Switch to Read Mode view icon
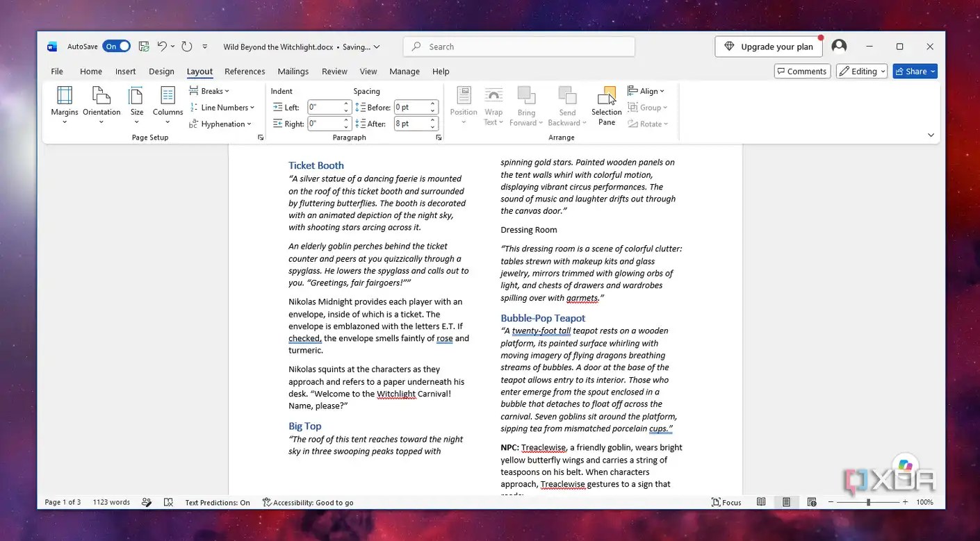This screenshot has height=541, width=980. [x=761, y=502]
